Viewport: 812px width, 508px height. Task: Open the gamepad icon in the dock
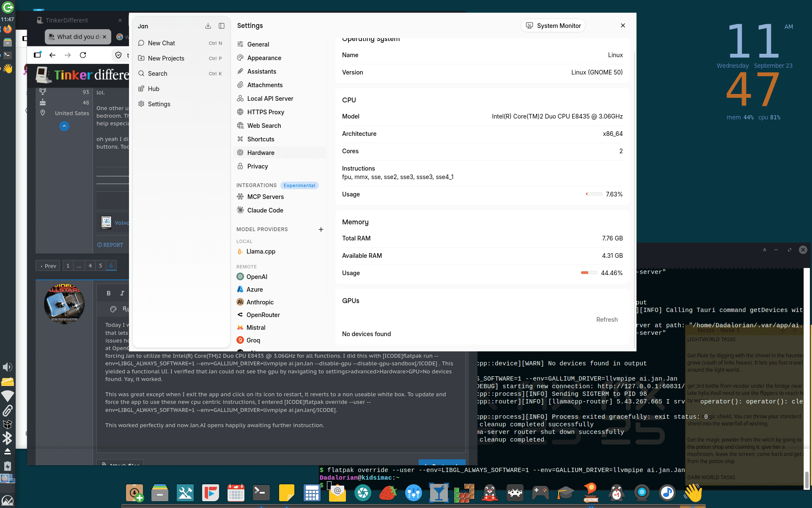tap(540, 493)
